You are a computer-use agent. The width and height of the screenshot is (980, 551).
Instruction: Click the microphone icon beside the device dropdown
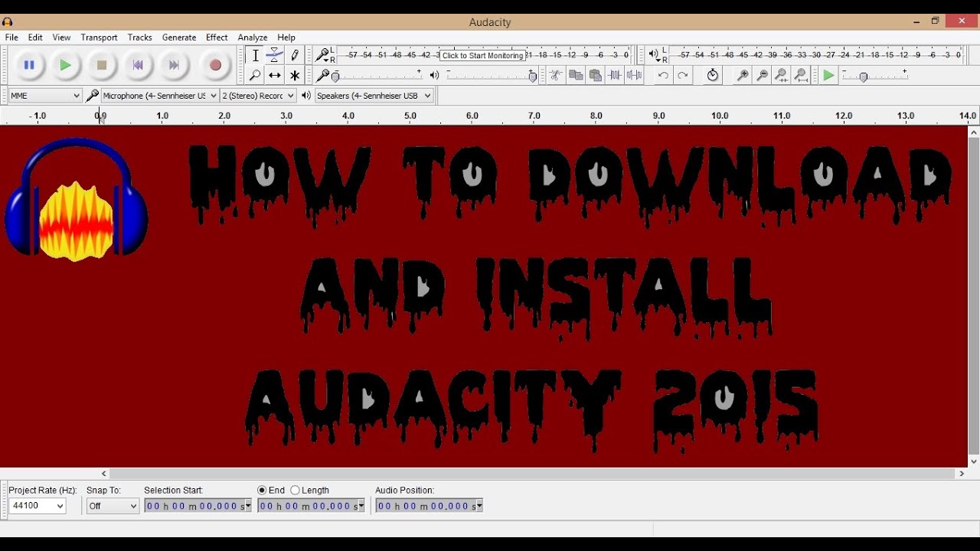click(93, 96)
